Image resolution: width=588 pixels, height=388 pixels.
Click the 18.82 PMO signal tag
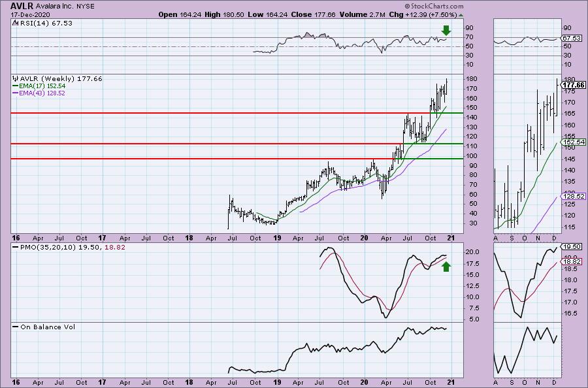point(572,262)
